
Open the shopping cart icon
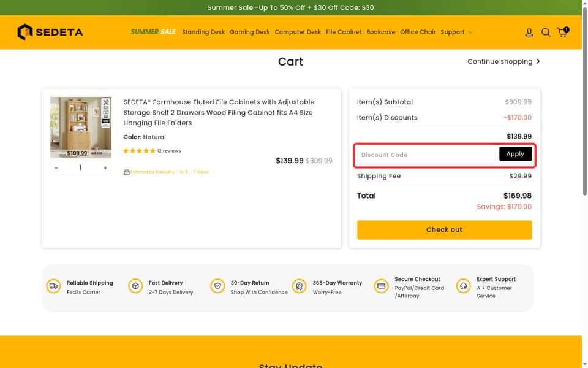[x=562, y=32]
